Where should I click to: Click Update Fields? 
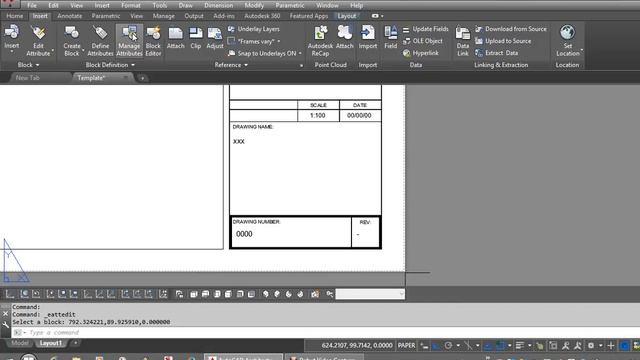coord(425,29)
